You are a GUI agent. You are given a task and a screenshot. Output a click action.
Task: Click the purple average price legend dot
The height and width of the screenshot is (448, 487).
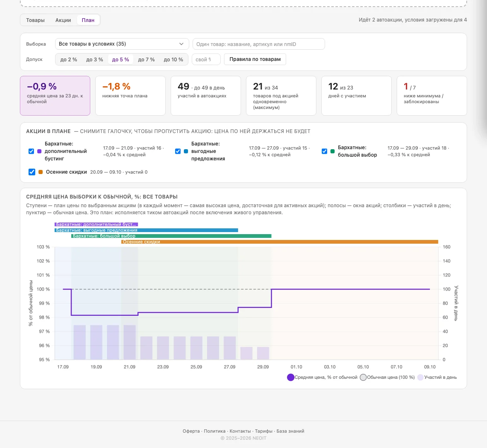(290, 377)
